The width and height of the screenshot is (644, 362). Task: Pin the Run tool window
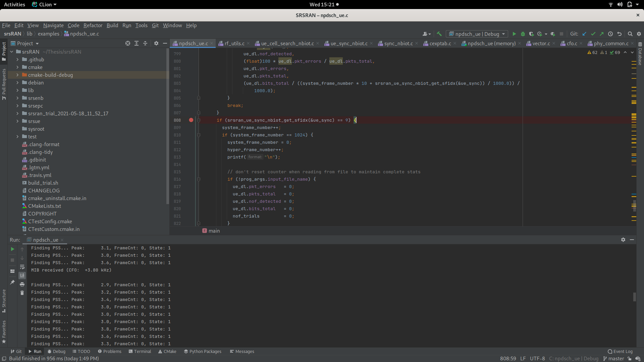tap(12, 283)
